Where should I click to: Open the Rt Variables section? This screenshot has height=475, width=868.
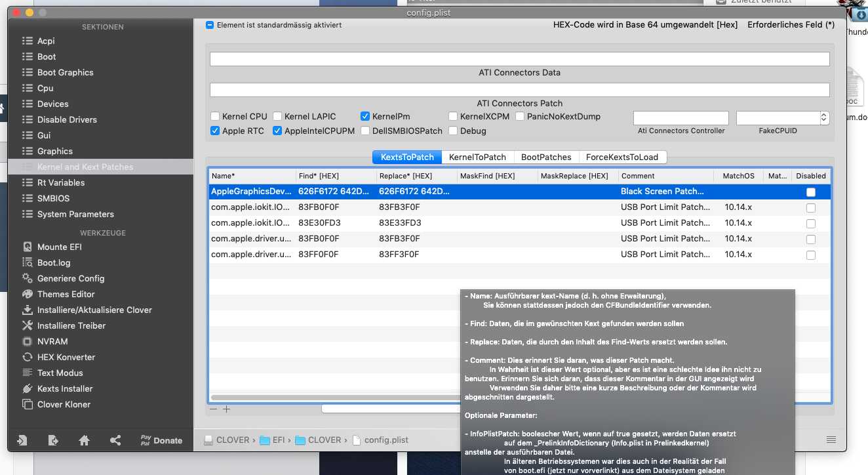tap(61, 182)
